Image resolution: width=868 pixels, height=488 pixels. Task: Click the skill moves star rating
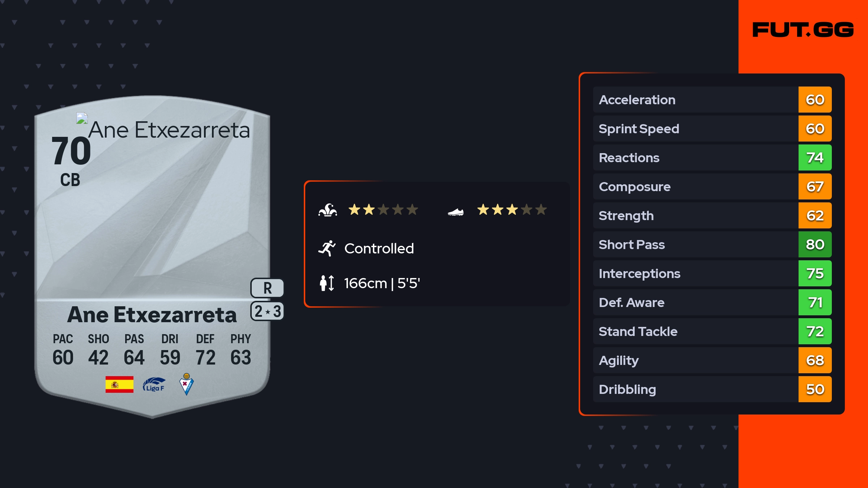click(383, 210)
